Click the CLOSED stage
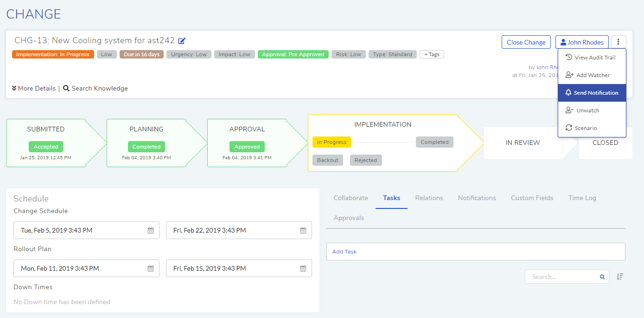 click(x=606, y=143)
